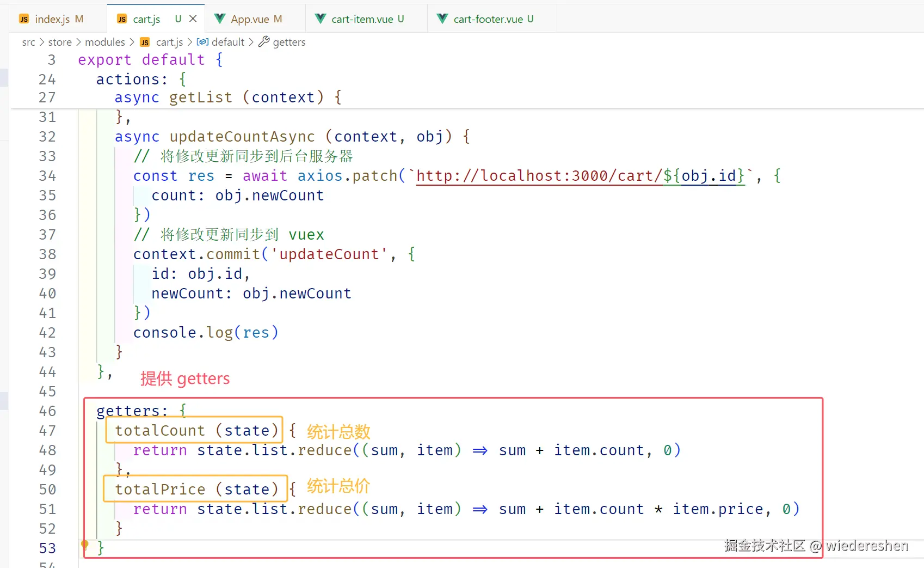924x568 pixels.
Task: Click the JS file icon in the breadcrumb
Action: pyautogui.click(x=145, y=42)
